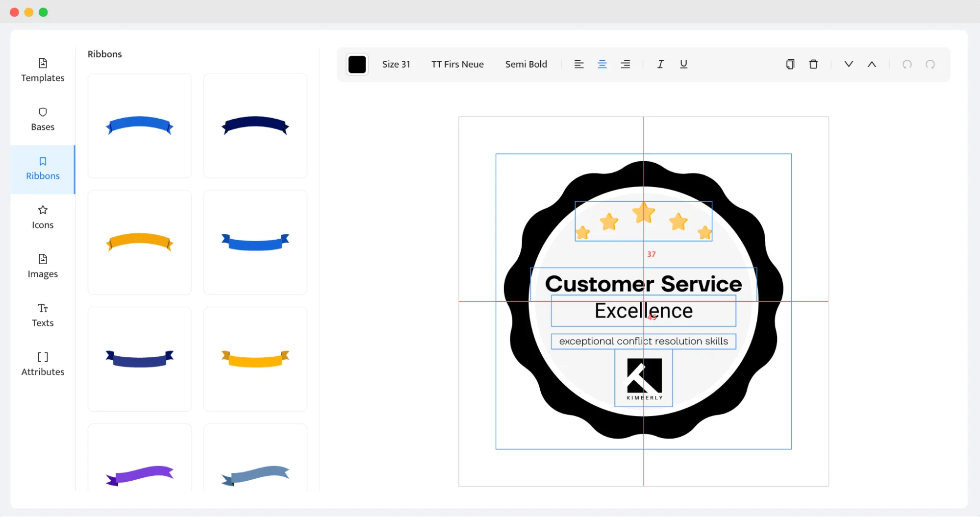Open the Size 31 font size selector
The image size is (980, 517).
pos(396,64)
